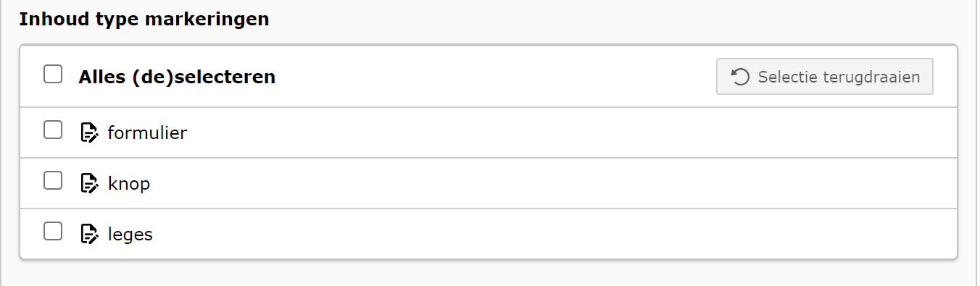
Task: Click the text Selectie terugdraaien
Action: [x=839, y=77]
